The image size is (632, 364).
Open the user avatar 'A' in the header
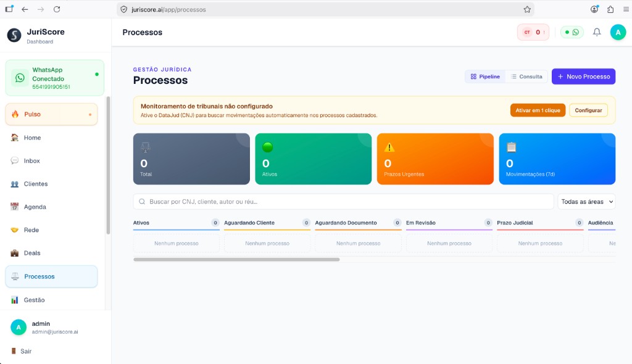tap(618, 32)
